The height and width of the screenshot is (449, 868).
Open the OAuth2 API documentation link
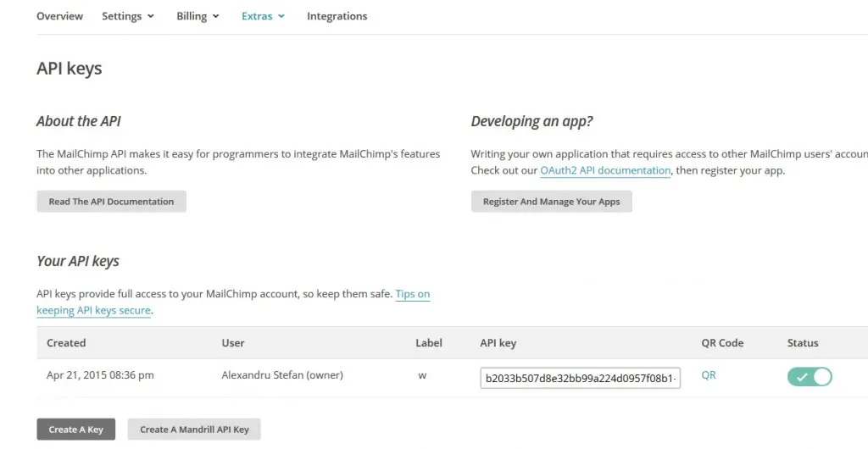(605, 170)
